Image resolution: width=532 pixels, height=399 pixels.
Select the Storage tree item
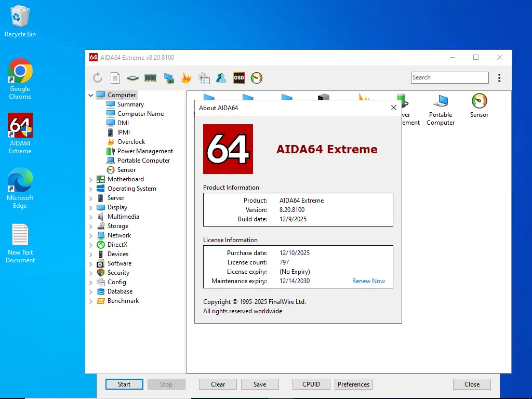click(x=118, y=226)
